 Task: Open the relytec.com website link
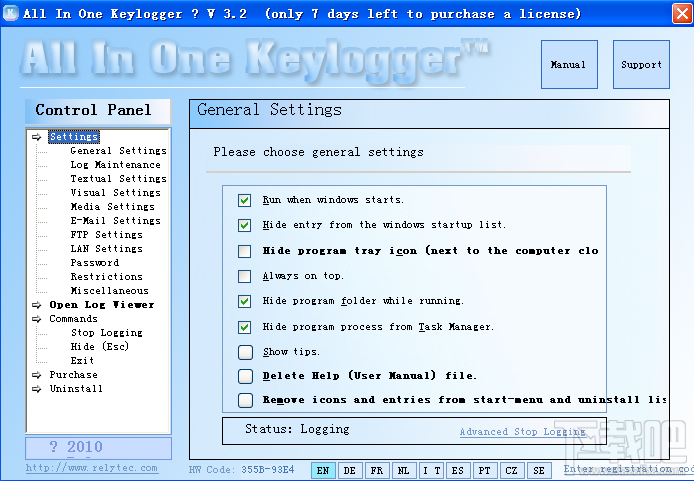point(92,468)
